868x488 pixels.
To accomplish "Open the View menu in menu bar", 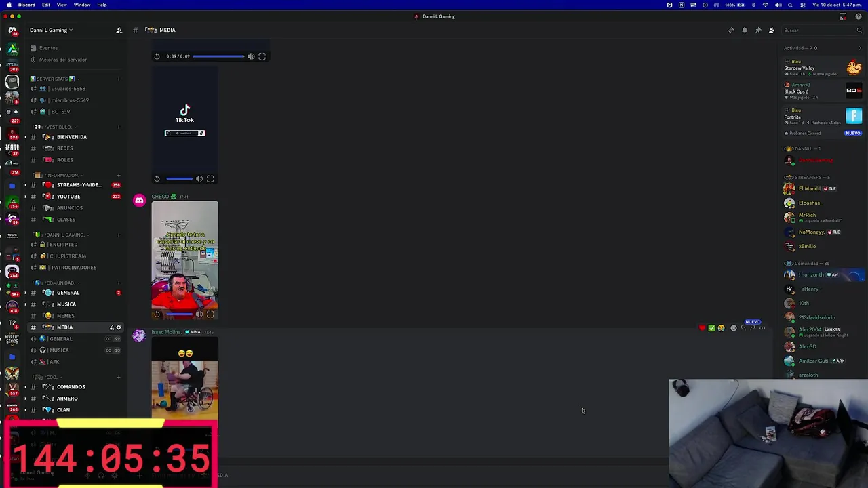I will [x=62, y=5].
